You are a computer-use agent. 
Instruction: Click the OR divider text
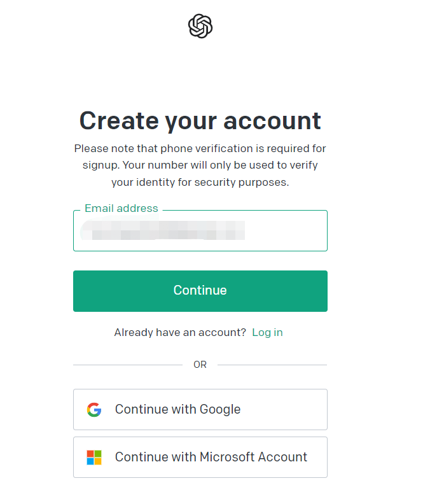(x=200, y=365)
